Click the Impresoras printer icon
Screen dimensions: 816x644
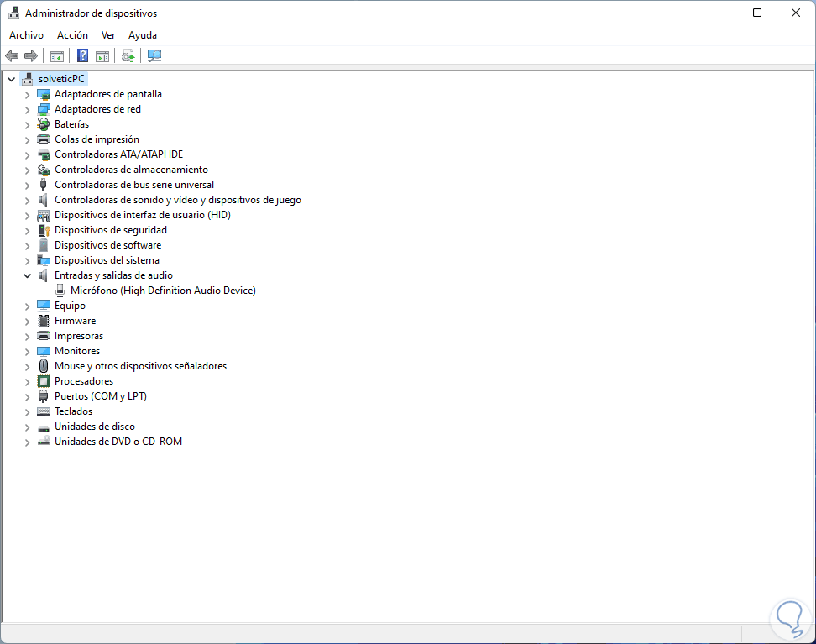44,336
